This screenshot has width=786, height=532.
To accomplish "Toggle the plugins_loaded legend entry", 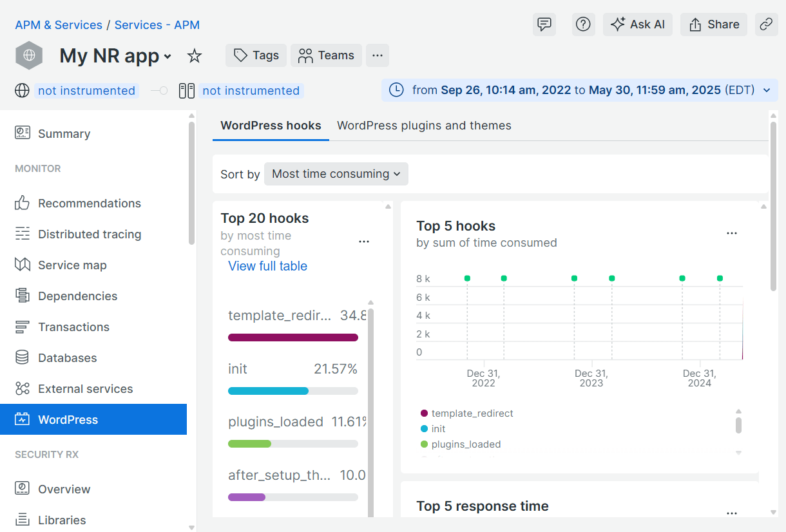I will click(460, 444).
